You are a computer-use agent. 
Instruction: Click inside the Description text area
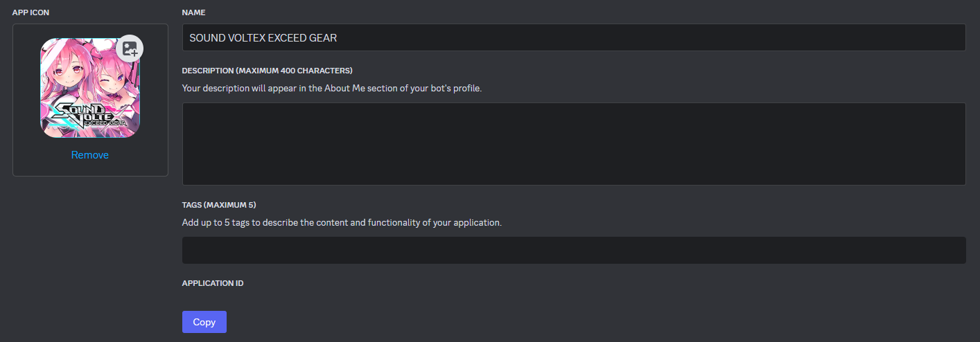[573, 144]
